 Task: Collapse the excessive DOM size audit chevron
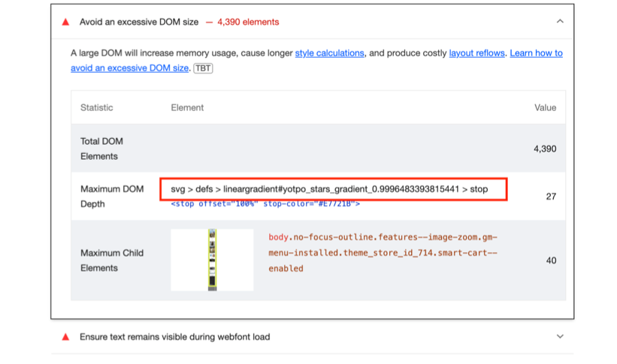point(560,21)
